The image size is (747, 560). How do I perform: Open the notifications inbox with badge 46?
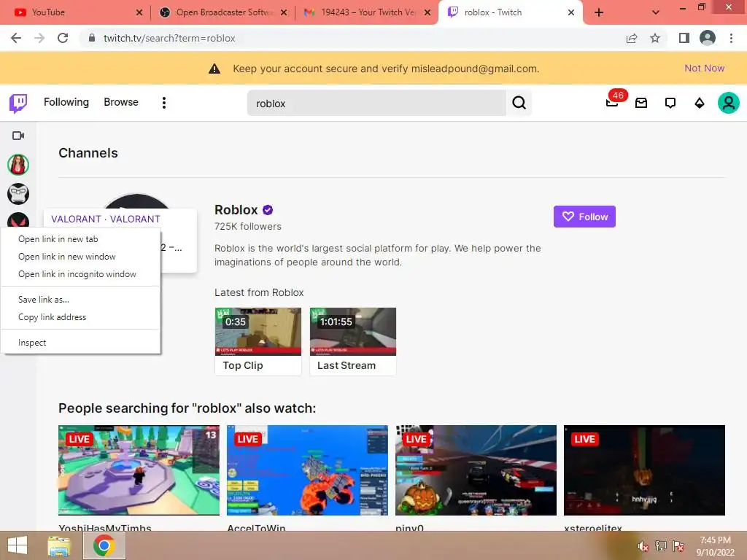coord(613,101)
